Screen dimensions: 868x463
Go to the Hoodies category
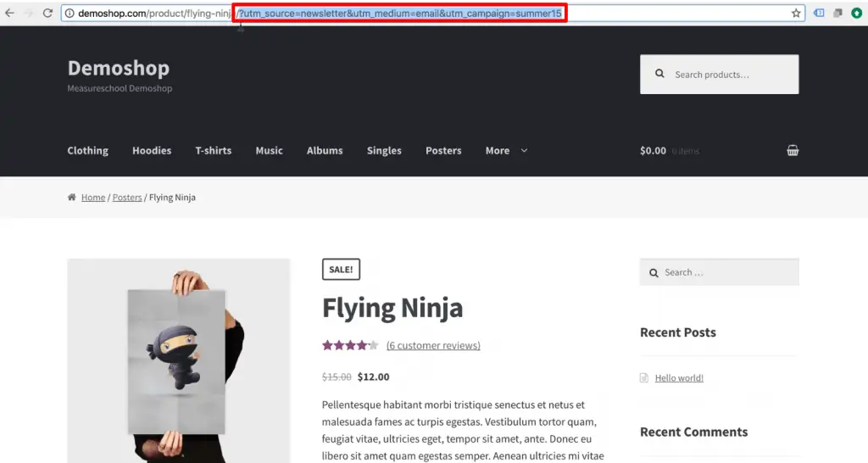152,151
